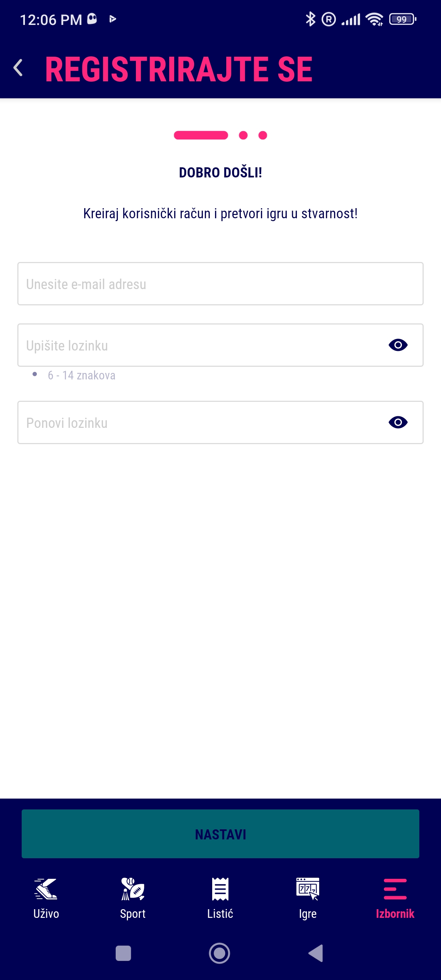The image size is (441, 980).
Task: Show password in Upišite lozinku field
Action: pos(398,345)
